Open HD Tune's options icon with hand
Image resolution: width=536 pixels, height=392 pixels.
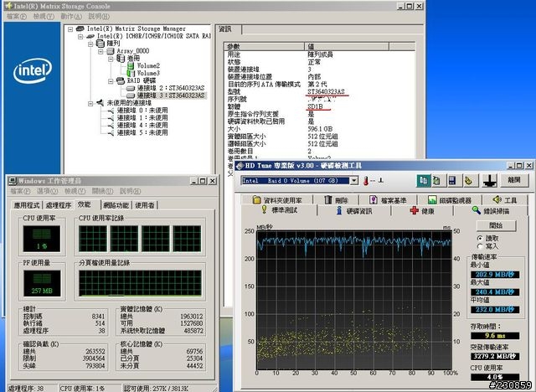[468, 180]
